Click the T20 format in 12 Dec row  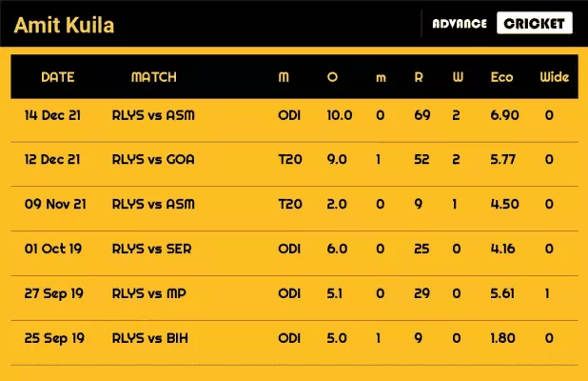click(x=290, y=160)
